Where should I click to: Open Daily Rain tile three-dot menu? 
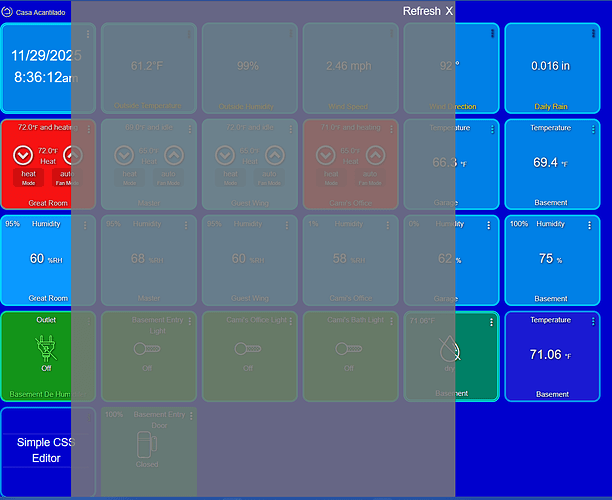click(x=593, y=34)
